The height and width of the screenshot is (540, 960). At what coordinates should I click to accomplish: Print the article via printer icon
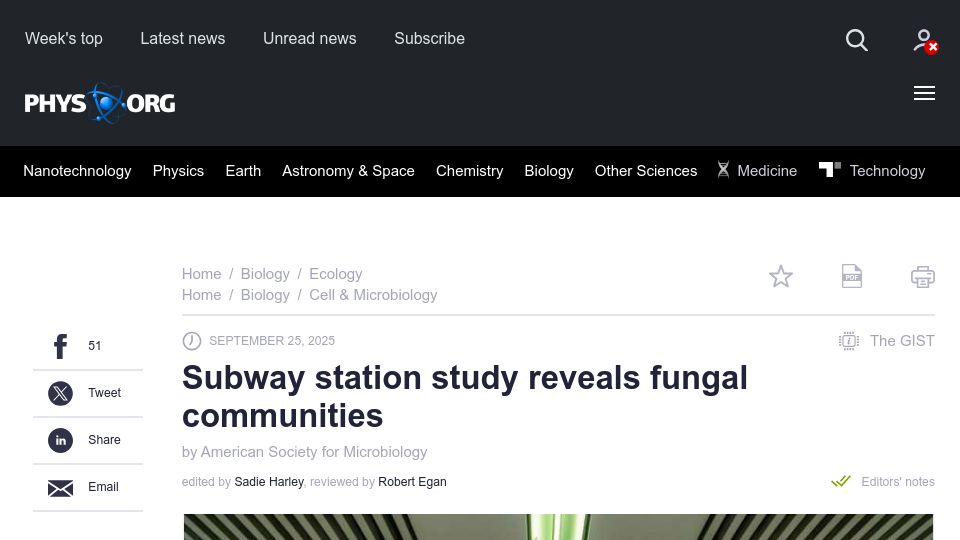coord(923,277)
